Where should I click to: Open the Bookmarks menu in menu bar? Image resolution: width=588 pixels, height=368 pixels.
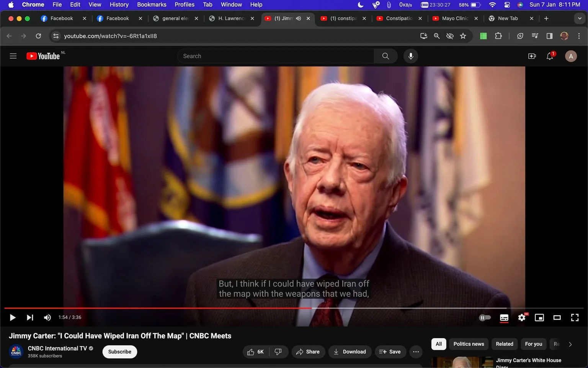tap(152, 5)
